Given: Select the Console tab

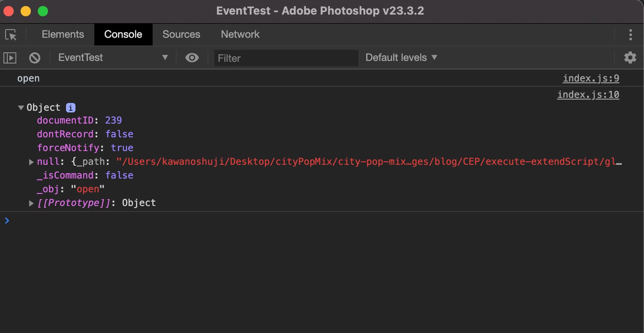Looking at the screenshot, I should [x=123, y=34].
